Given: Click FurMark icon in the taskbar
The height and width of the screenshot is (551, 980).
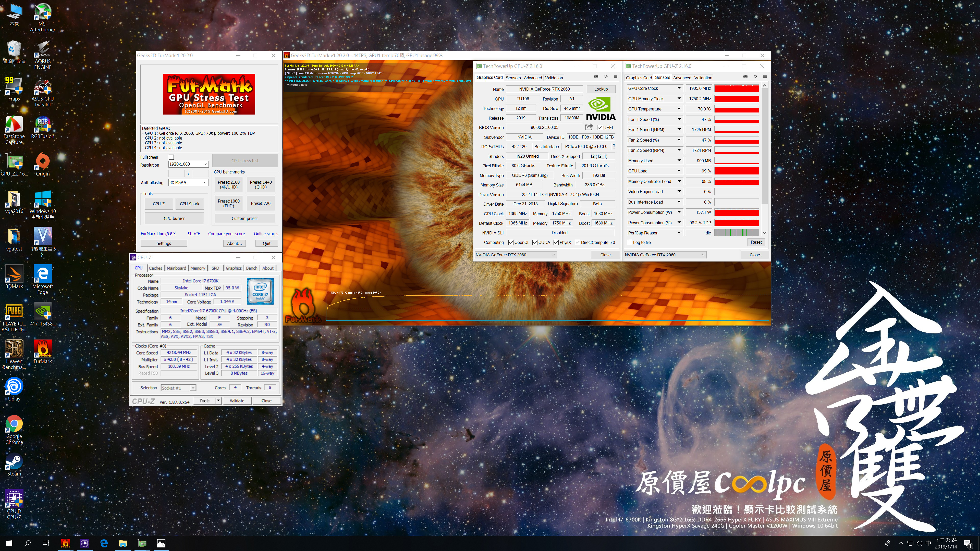Looking at the screenshot, I should click(65, 543).
